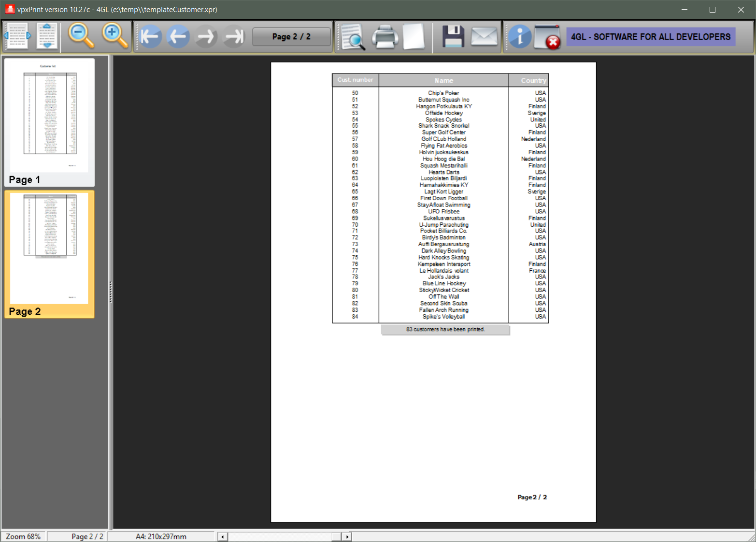Click the 4GL - Software for all developers banner
Viewport: 756px width, 542px height.
point(651,37)
